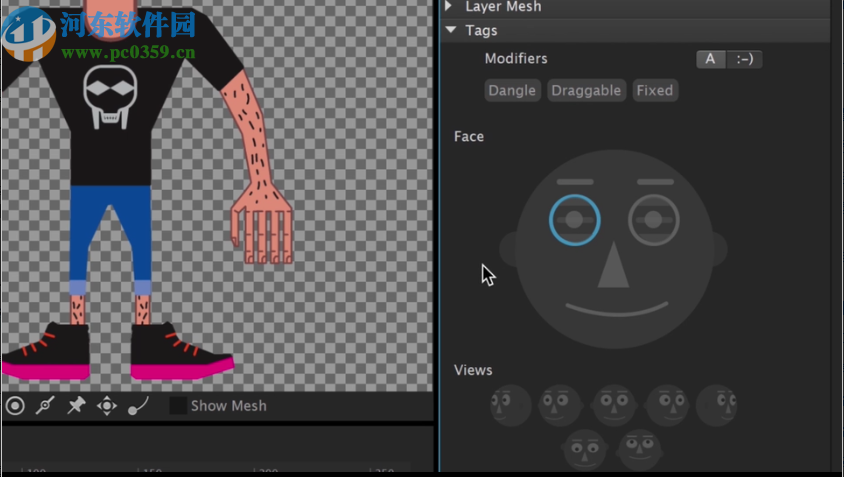Apply the Draggable modifier tag
The height and width of the screenshot is (477, 844).
pyautogui.click(x=586, y=90)
